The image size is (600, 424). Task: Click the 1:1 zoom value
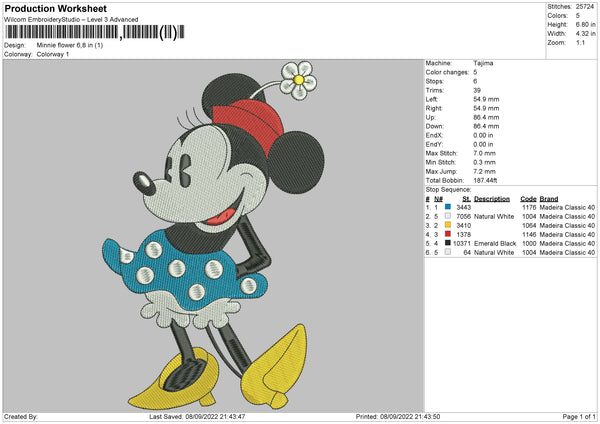coord(582,44)
